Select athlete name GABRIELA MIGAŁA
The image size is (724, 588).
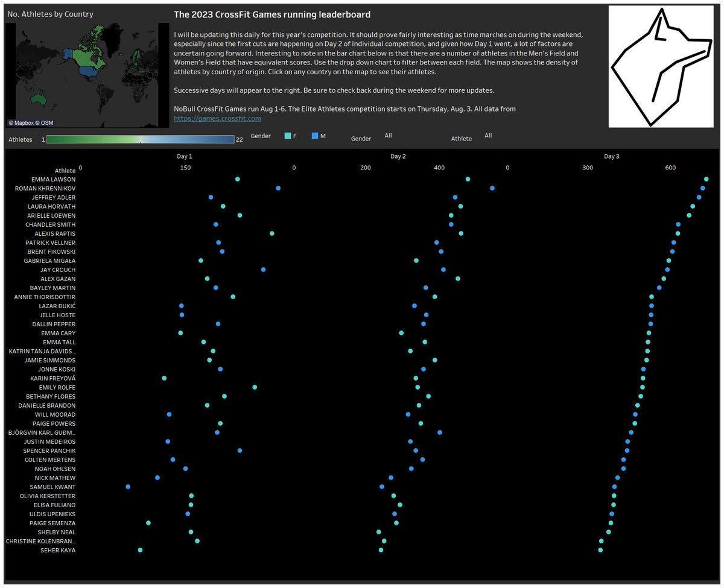[x=50, y=261]
